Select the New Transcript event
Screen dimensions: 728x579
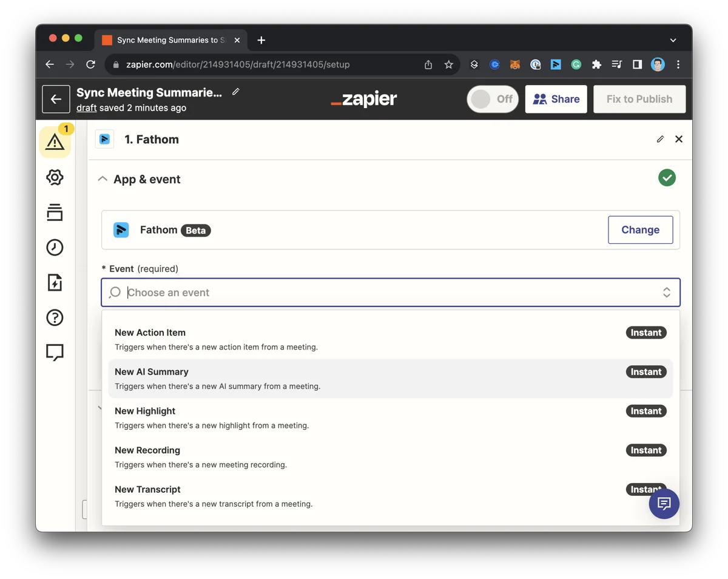coord(391,496)
